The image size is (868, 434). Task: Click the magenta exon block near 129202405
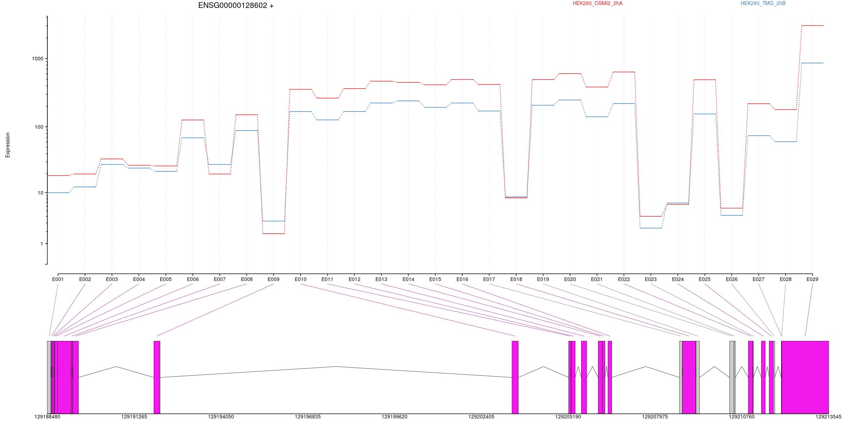(x=515, y=377)
